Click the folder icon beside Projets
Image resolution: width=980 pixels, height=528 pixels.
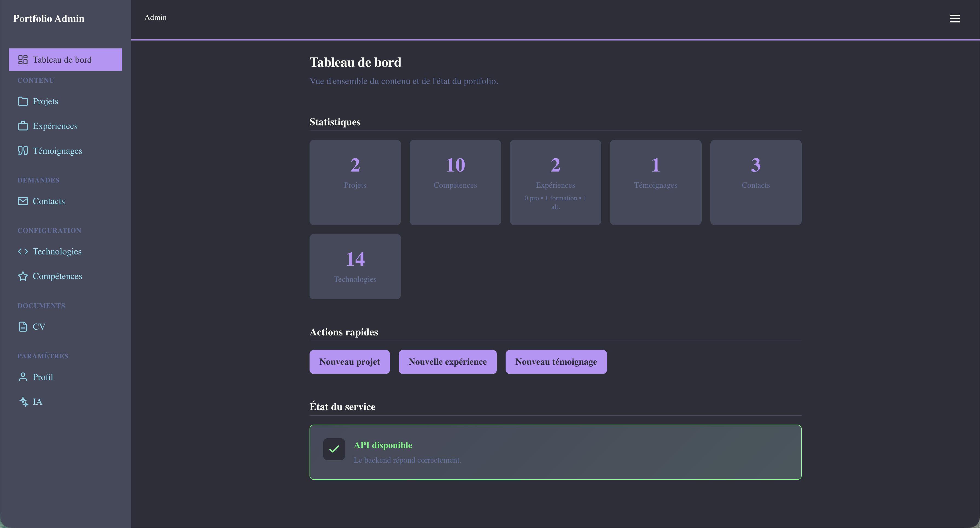(x=23, y=101)
